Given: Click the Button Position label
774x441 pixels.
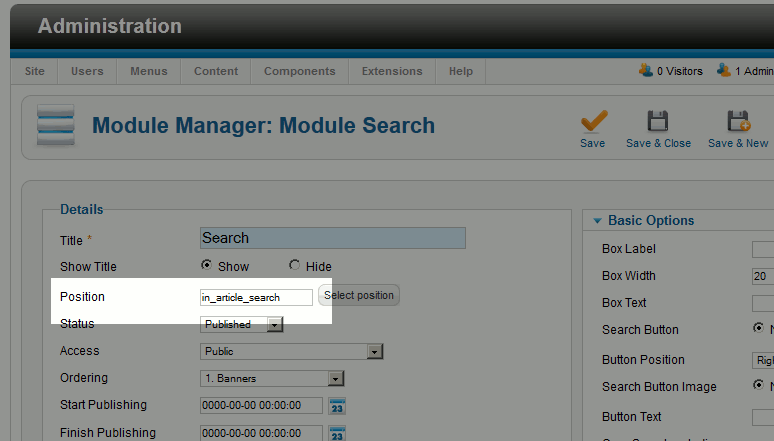Looking at the screenshot, I should [x=643, y=360].
